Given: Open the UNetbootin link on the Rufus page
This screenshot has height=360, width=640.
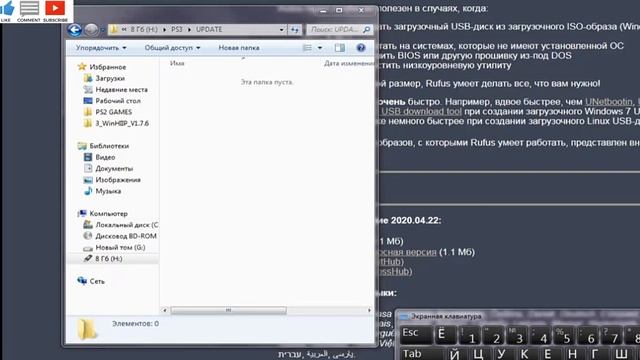Looking at the screenshot, I should click(x=609, y=102).
